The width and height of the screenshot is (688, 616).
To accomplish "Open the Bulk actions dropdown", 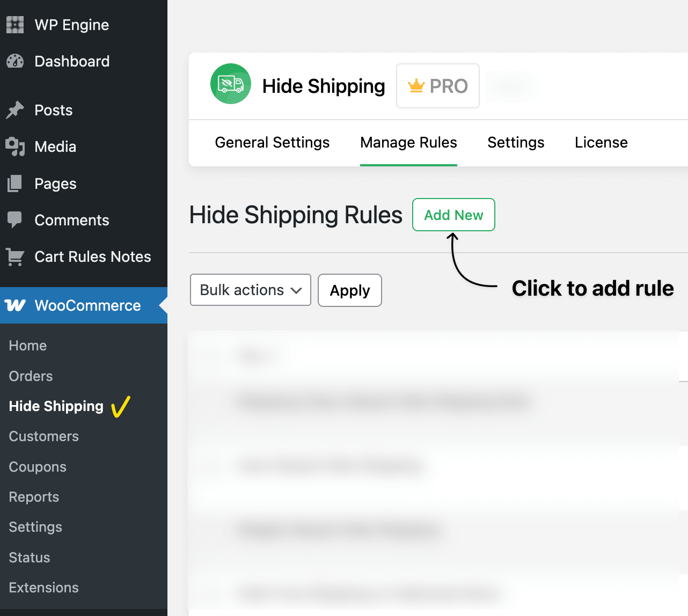I will pos(251,290).
